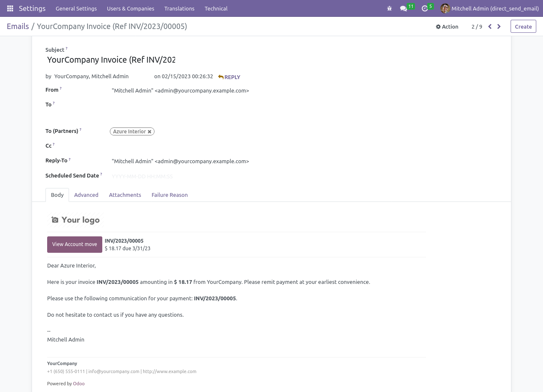Go back to Emails breadcrumb
The height and width of the screenshot is (392, 543).
(x=18, y=26)
